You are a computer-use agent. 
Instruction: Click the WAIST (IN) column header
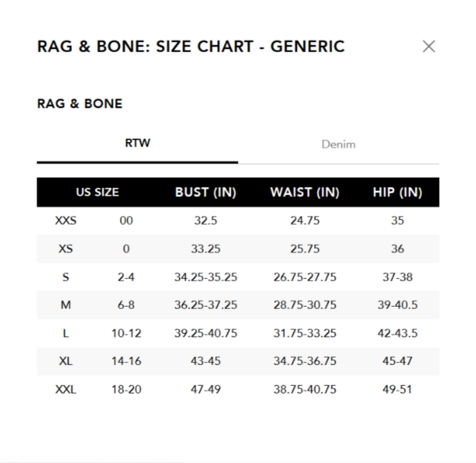(305, 192)
